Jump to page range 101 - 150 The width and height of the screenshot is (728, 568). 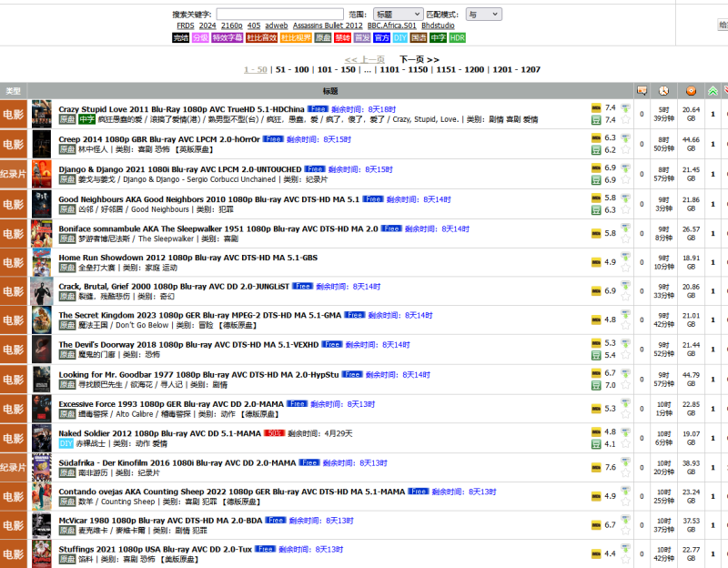tap(336, 70)
